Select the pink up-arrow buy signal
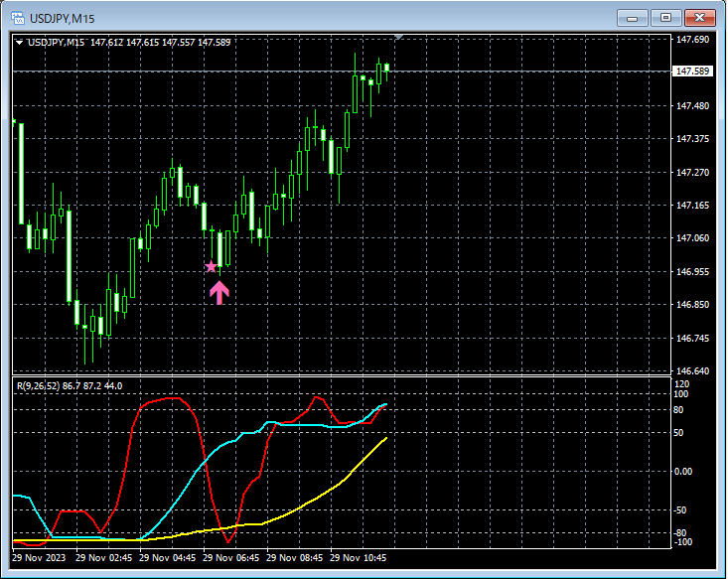Screen dimensions: 728x579 point(219,293)
